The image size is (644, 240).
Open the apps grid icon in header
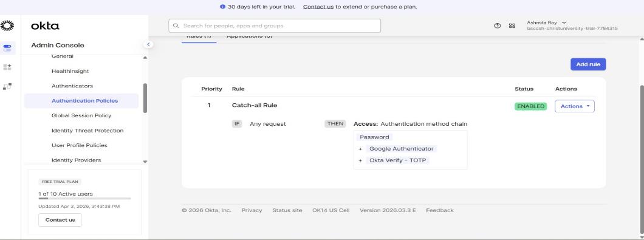coord(512,26)
